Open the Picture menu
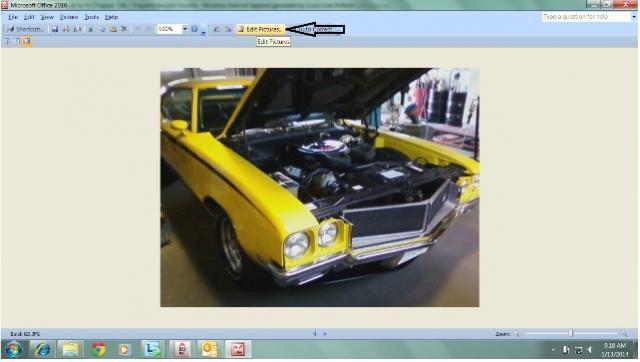The image size is (640, 362). 69,17
